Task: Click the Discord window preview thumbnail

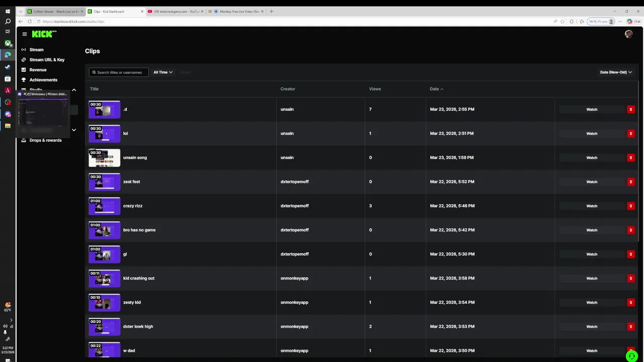Action: coord(43,112)
